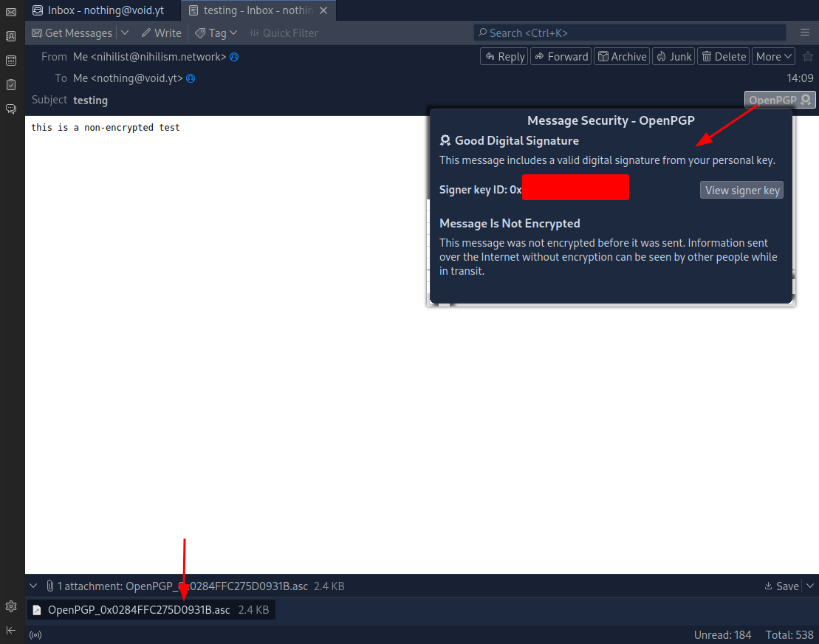Delete the message
The image size is (819, 644).
pos(724,56)
